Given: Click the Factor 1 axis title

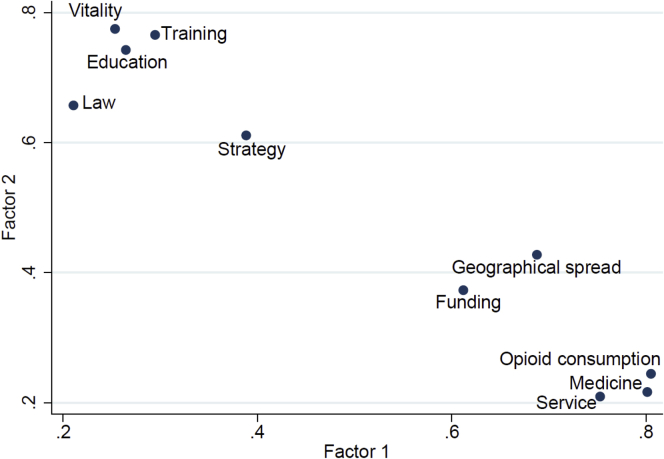Looking at the screenshot, I should pos(357,451).
